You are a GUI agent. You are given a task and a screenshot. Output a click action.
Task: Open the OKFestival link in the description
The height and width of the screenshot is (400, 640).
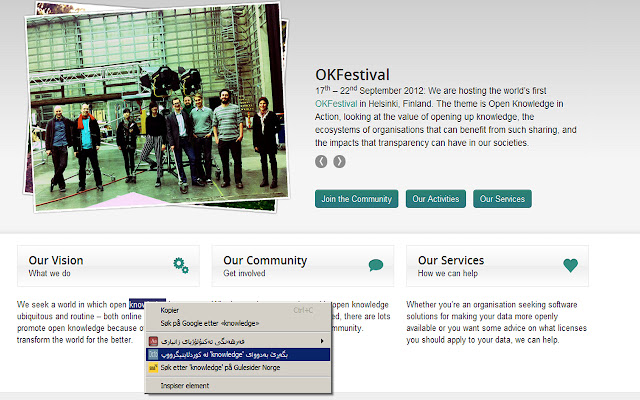pos(336,104)
